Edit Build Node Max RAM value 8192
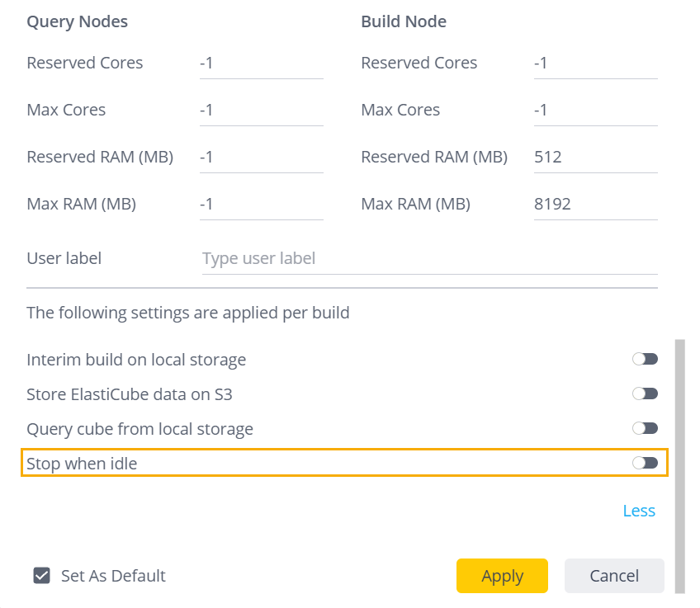This screenshot has height=608, width=700. (596, 205)
